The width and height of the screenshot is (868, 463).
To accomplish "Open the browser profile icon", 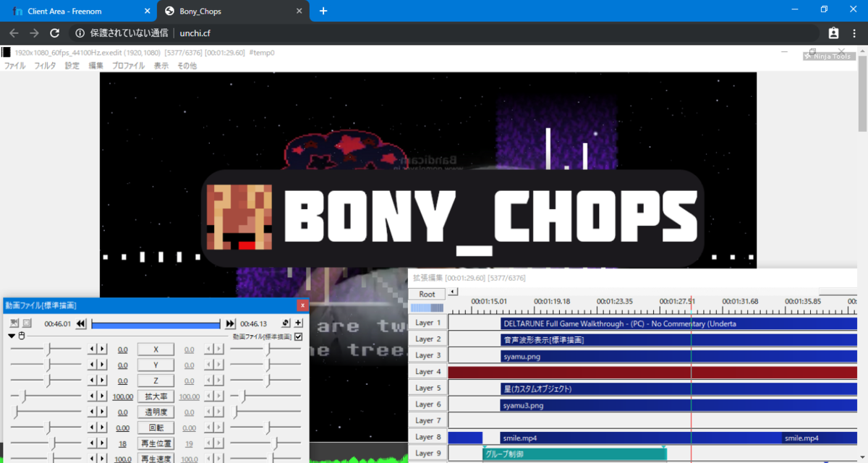I will tap(833, 33).
